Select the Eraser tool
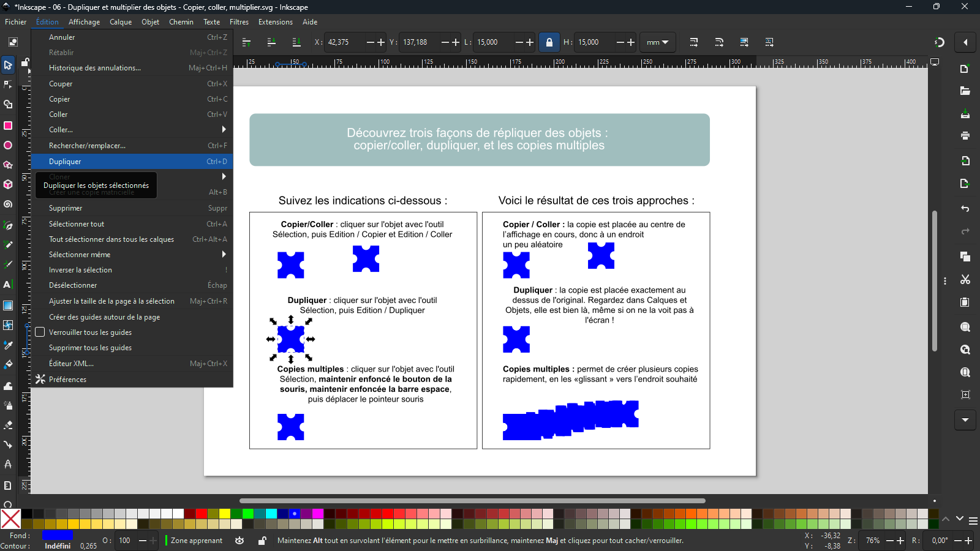 [8, 424]
